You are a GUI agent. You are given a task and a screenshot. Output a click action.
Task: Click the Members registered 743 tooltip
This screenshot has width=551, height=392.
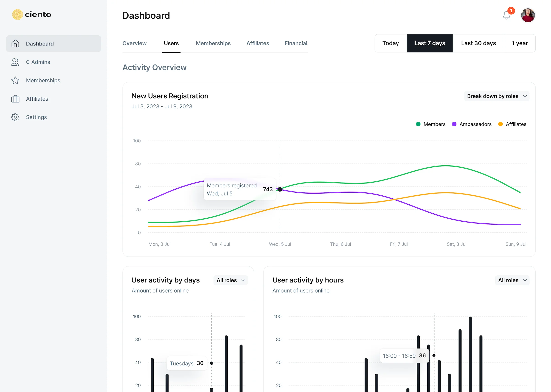(x=240, y=189)
